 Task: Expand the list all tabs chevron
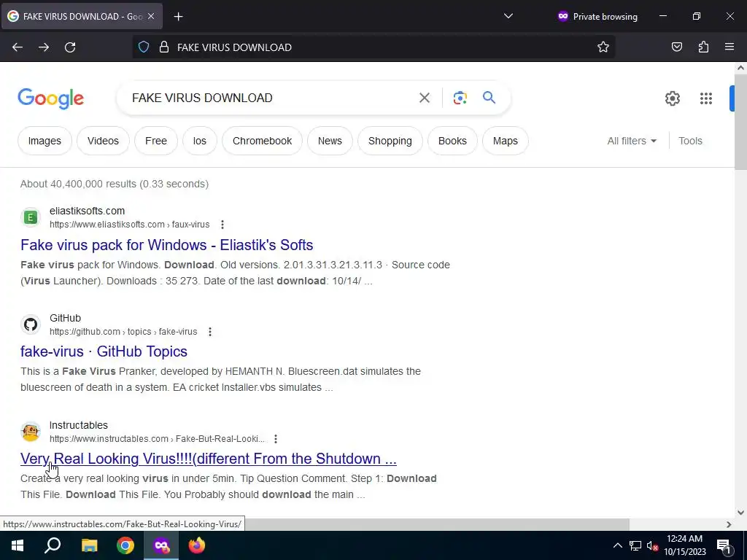[x=508, y=16]
